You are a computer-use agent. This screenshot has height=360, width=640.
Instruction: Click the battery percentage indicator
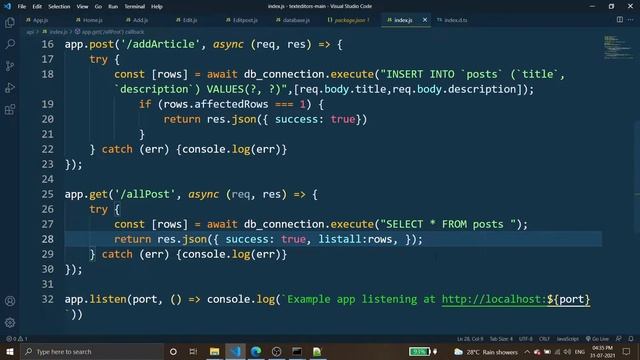420,351
